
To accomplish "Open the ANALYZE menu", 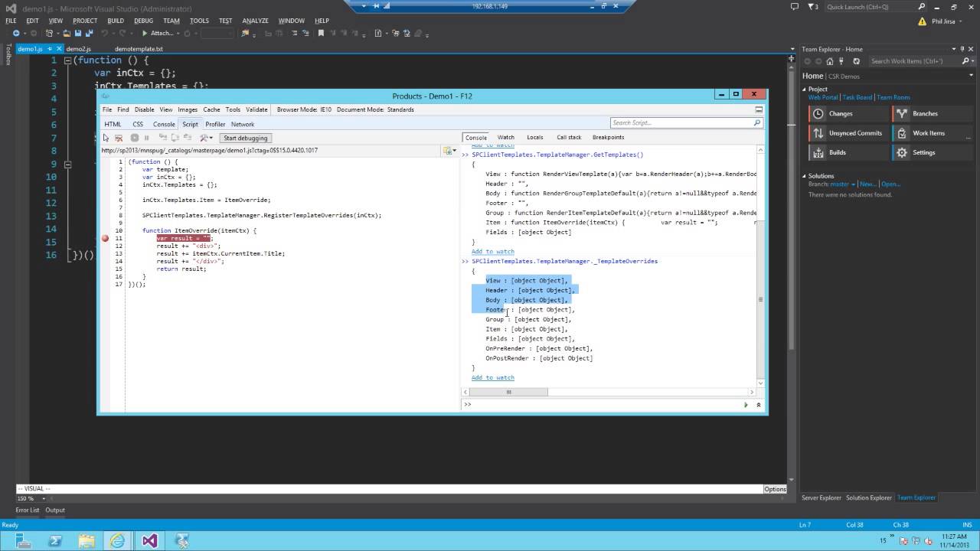I will click(x=255, y=21).
